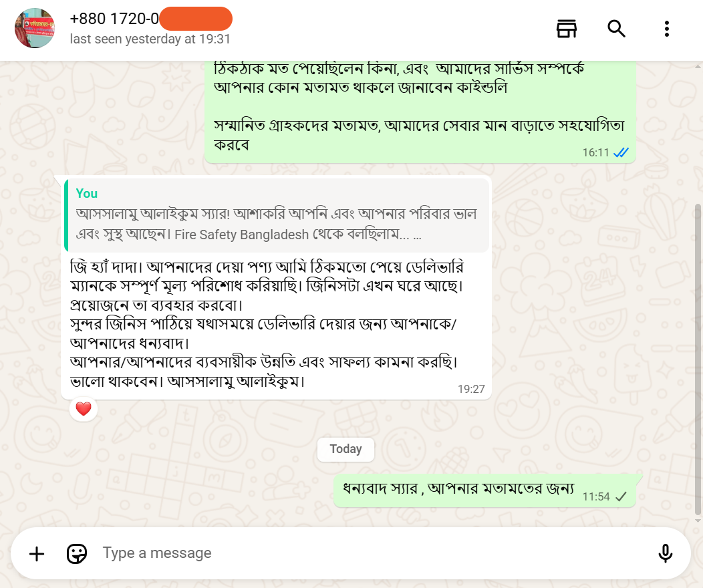Image resolution: width=703 pixels, height=588 pixels.
Task: Focus the Type a message field
Action: click(x=368, y=553)
